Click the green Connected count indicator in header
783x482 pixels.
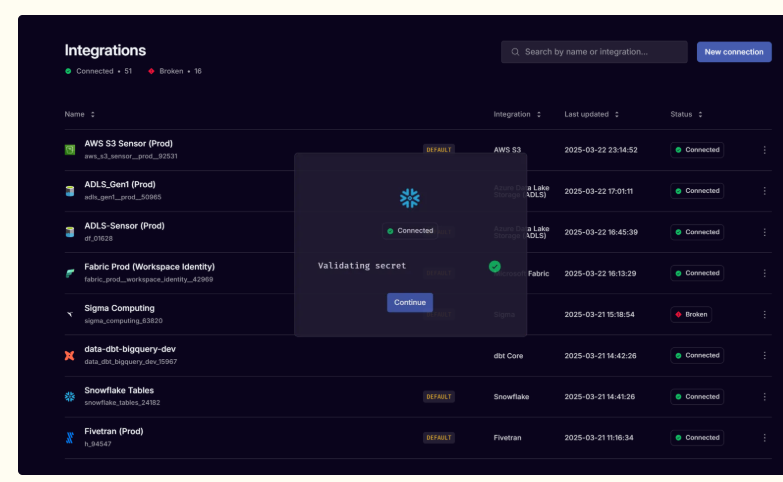(x=98, y=71)
